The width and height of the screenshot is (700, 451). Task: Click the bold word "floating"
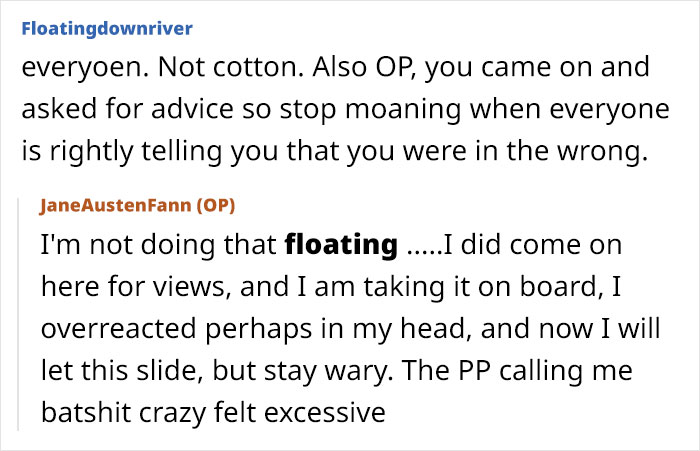pos(341,245)
